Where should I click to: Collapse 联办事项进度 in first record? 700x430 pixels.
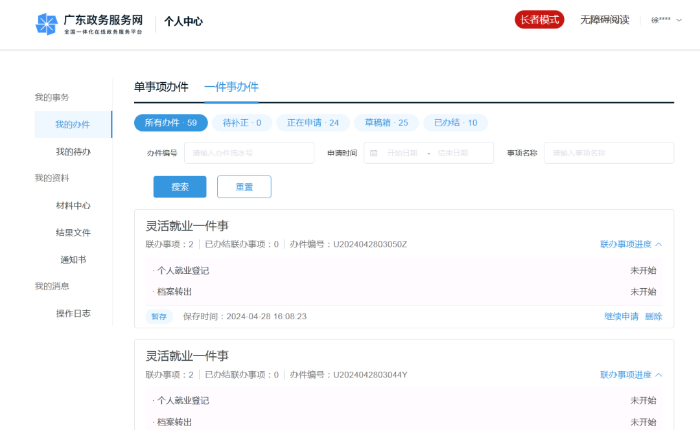(631, 244)
